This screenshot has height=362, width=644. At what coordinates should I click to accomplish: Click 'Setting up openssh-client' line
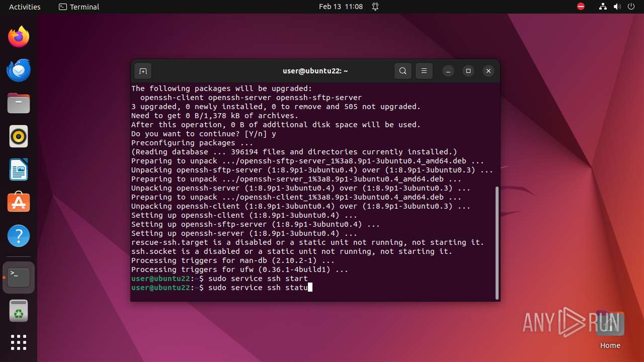click(x=245, y=215)
